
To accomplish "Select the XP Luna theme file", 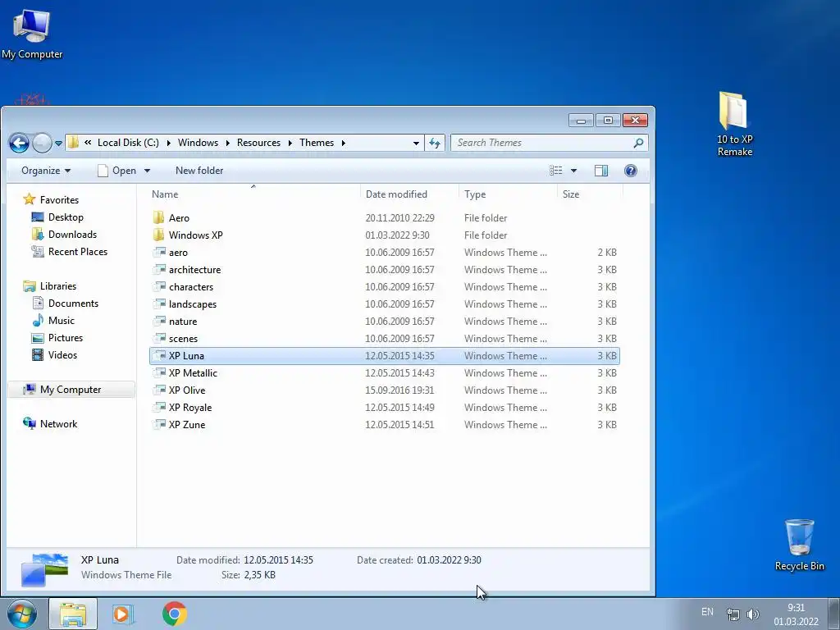I will [x=385, y=356].
